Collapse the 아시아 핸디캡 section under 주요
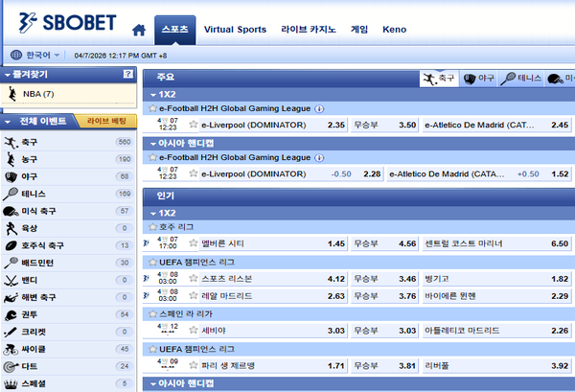Screen dimensions: 575x392 click(150, 143)
